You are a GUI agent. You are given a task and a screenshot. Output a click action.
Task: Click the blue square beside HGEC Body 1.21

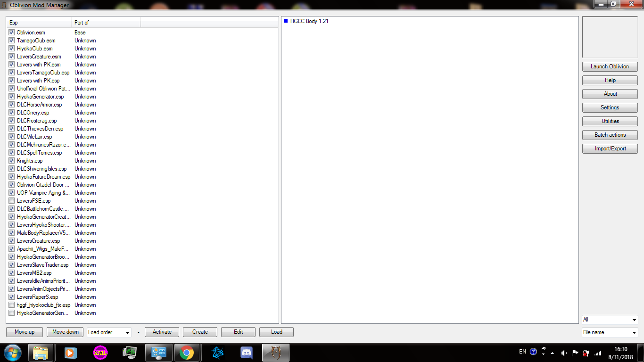(x=286, y=21)
